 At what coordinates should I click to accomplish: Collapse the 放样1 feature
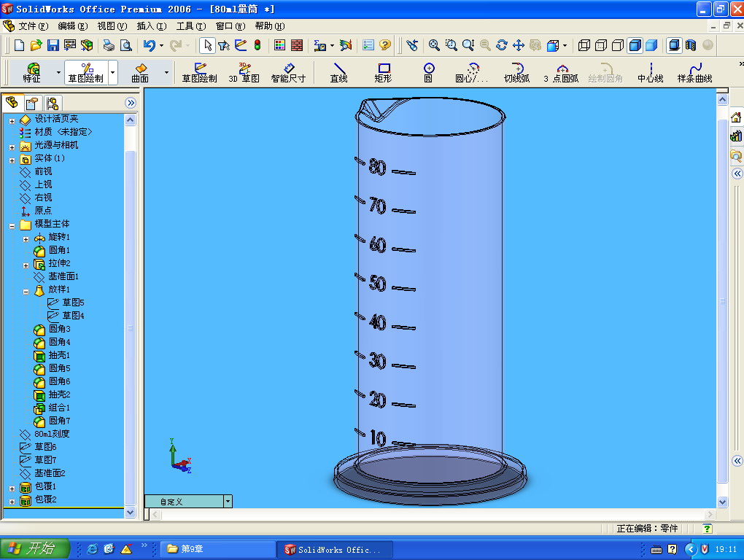pos(26,292)
